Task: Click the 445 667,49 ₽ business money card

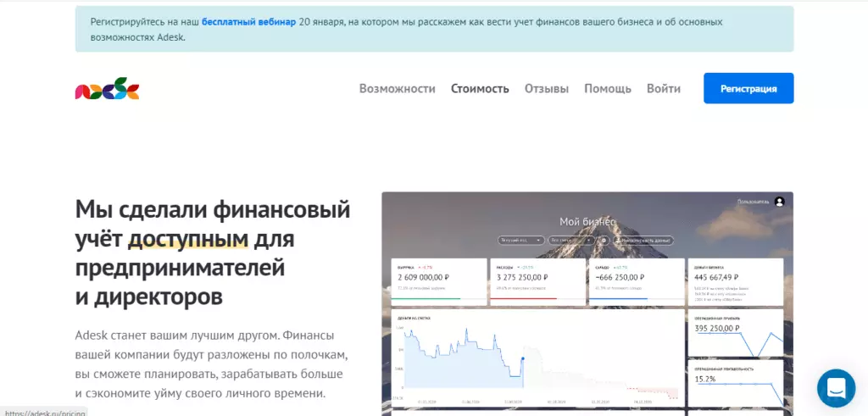Action: point(735,281)
